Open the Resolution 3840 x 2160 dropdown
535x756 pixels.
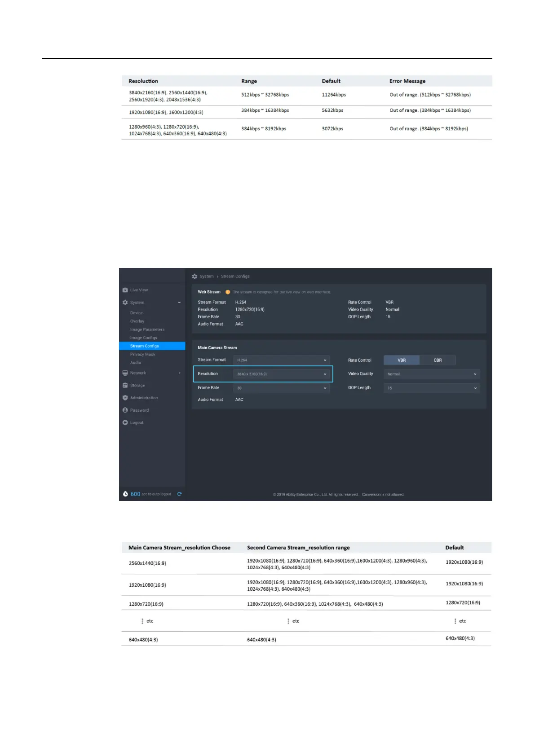[x=281, y=374]
